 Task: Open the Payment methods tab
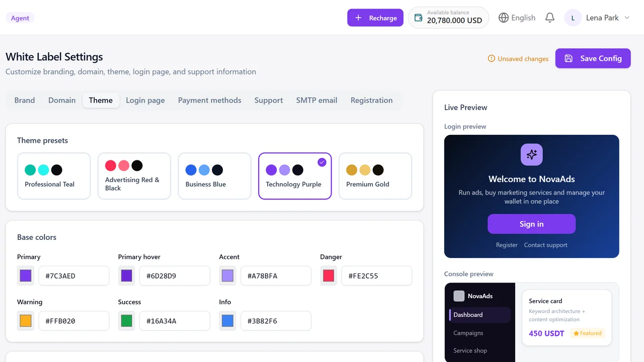click(x=210, y=100)
